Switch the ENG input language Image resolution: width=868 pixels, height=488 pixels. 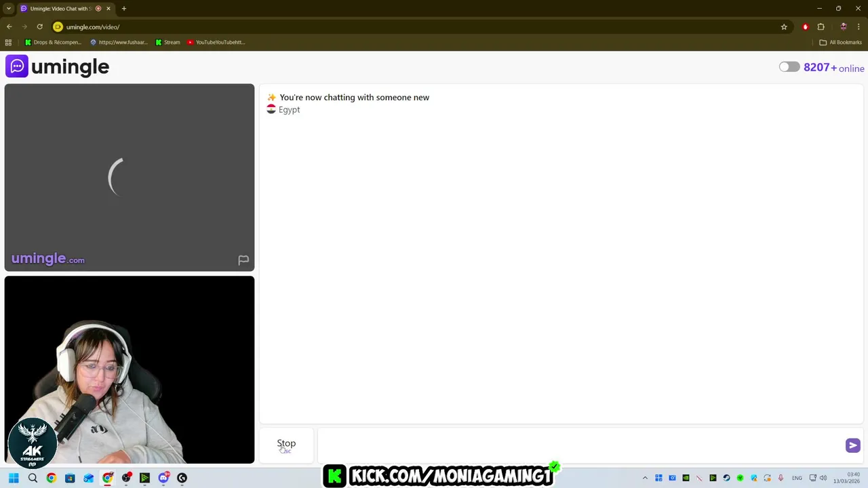(797, 478)
